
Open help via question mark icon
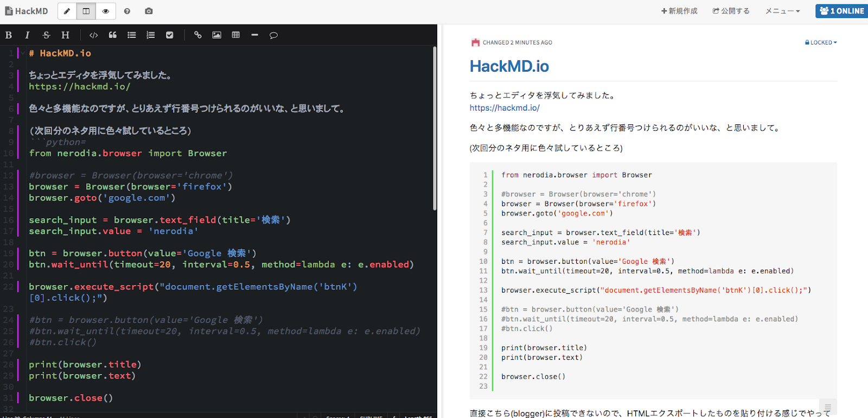127,11
